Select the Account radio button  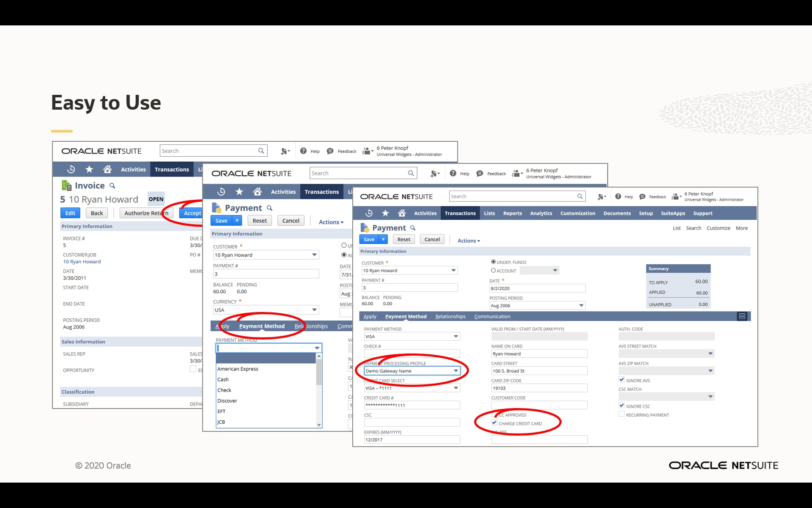[493, 271]
